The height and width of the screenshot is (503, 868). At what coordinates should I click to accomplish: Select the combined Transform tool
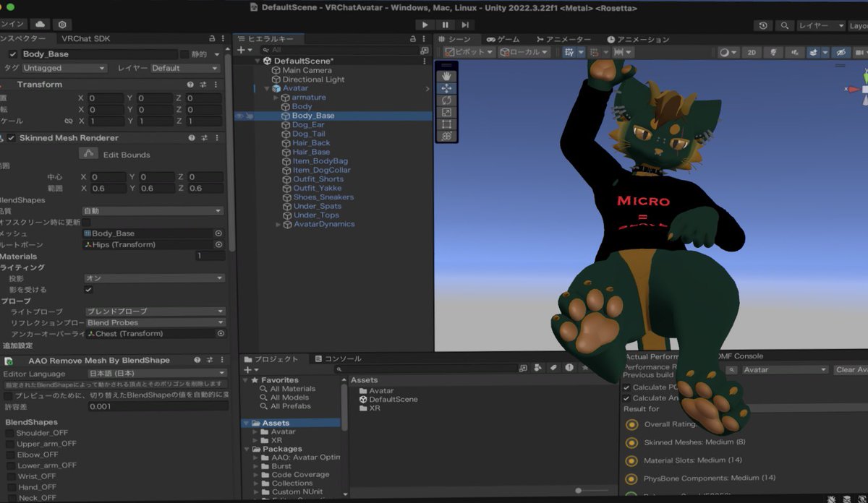tap(446, 136)
